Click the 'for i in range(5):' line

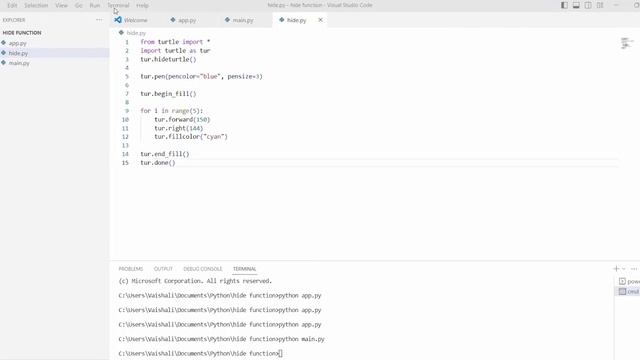pos(171,111)
